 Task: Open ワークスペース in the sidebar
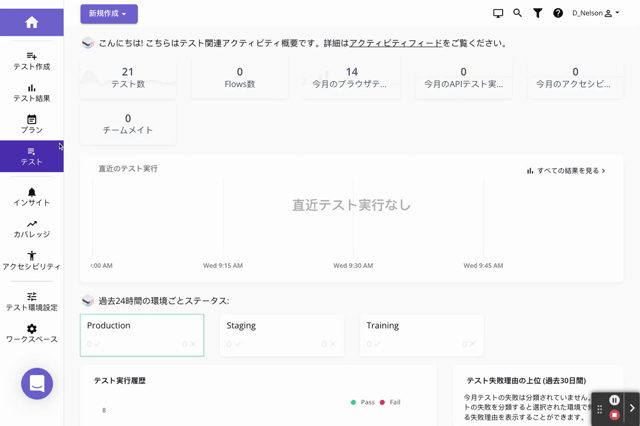pyautogui.click(x=31, y=334)
